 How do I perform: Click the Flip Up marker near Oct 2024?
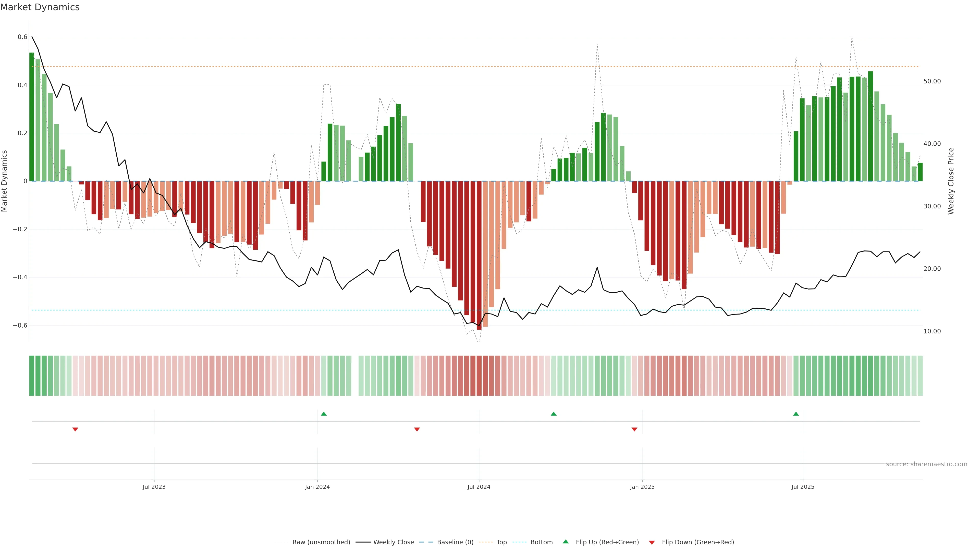click(554, 414)
